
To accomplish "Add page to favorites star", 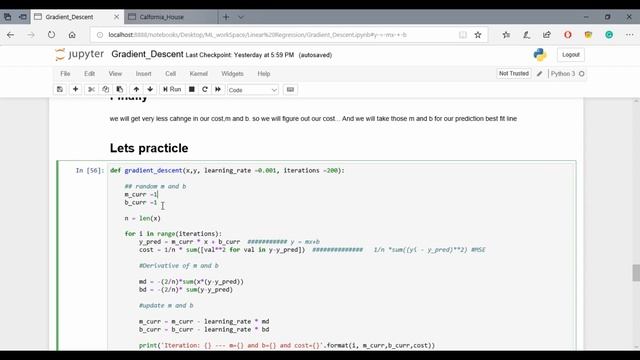I will pos(478,35).
